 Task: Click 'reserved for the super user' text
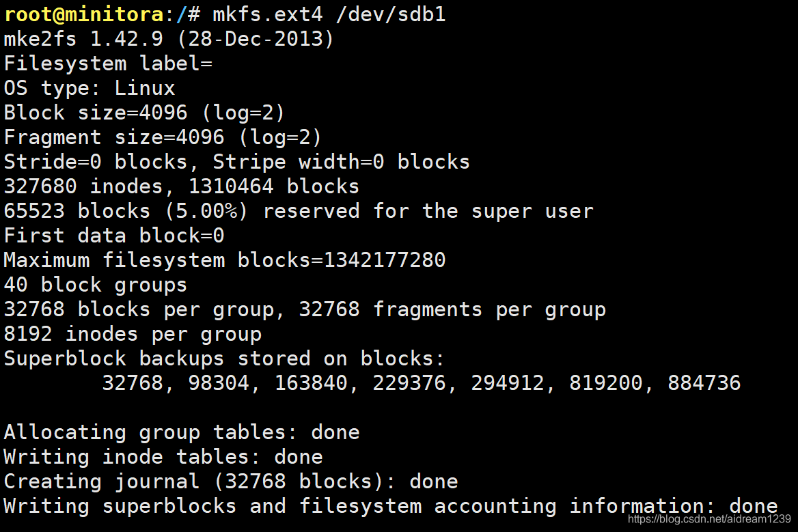(428, 210)
